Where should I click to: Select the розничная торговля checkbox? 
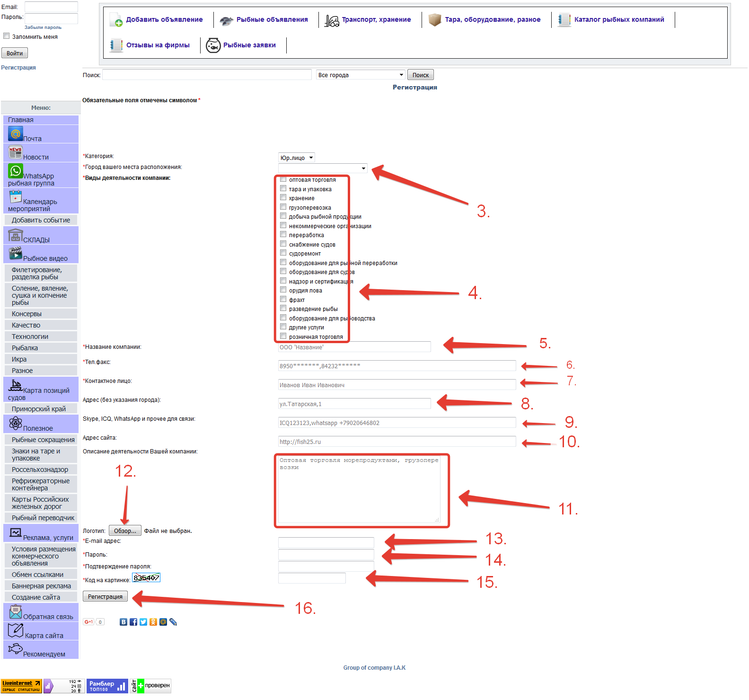[x=283, y=336]
